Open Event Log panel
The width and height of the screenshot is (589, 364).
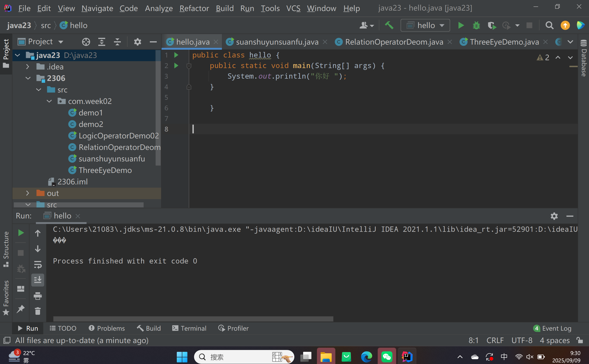pyautogui.click(x=553, y=328)
